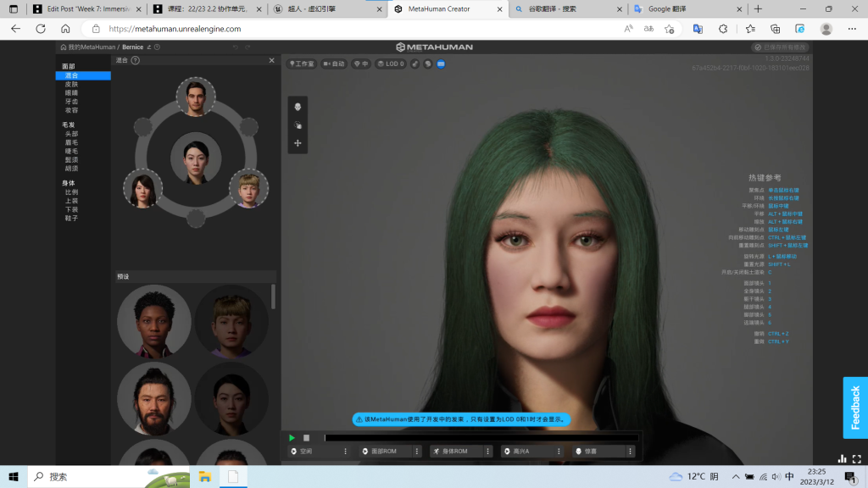Image resolution: width=868 pixels, height=488 pixels.
Task: Open options menu for 身体ROM
Action: [x=487, y=452]
